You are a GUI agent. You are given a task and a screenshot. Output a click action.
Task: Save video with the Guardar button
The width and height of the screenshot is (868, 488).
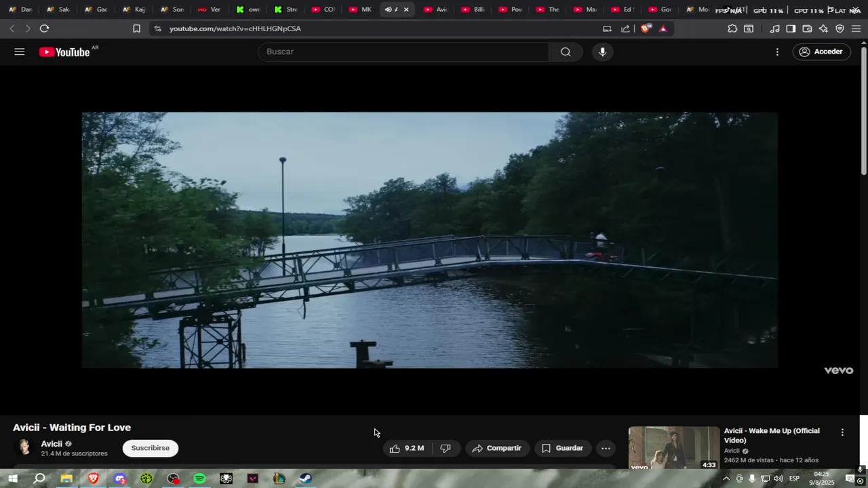click(562, 448)
